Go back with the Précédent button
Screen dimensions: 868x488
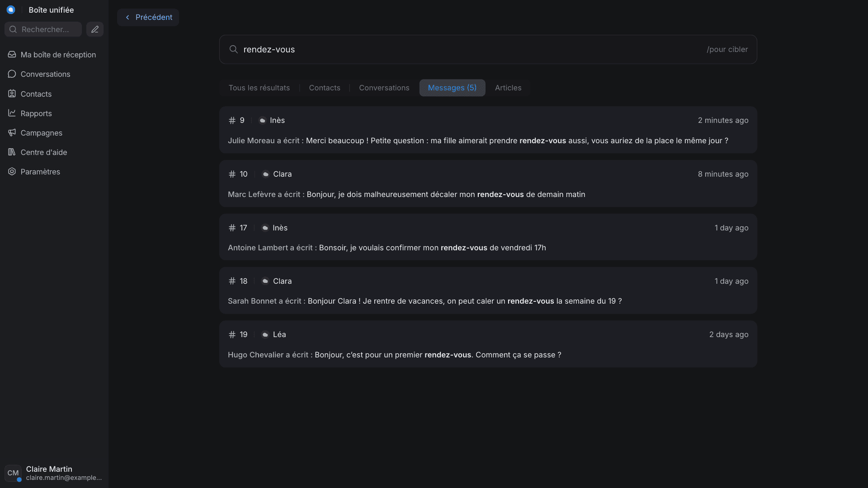148,17
